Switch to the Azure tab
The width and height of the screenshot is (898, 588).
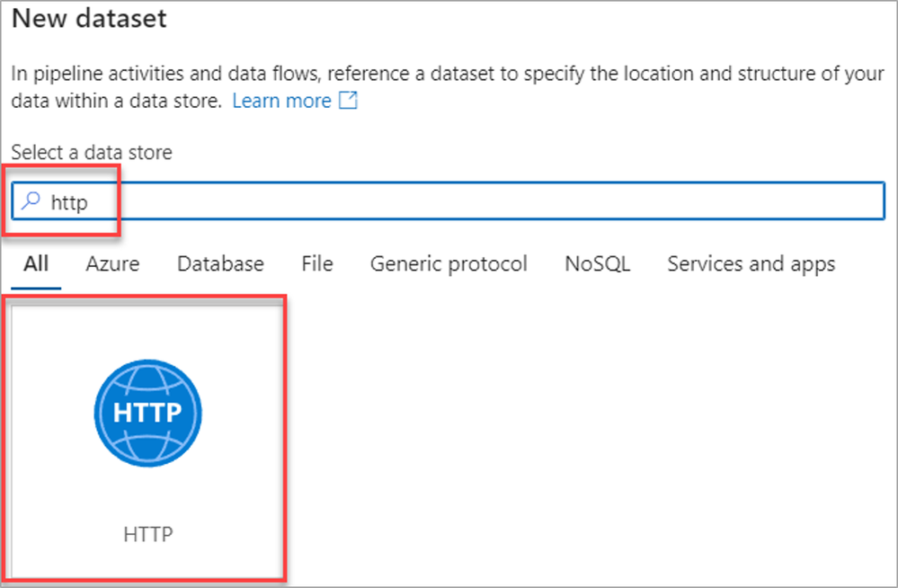coord(112,263)
